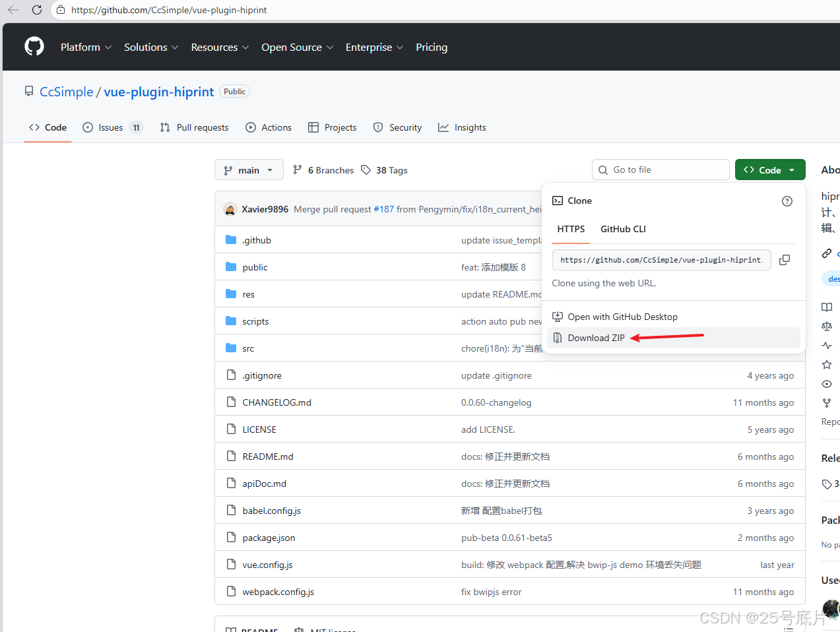This screenshot has width=840, height=632.
Task: Click the sidebar license scale icon
Action: (827, 326)
